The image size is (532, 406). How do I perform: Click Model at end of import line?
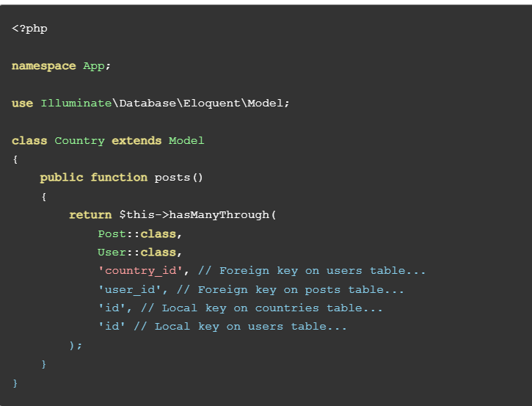click(x=265, y=104)
